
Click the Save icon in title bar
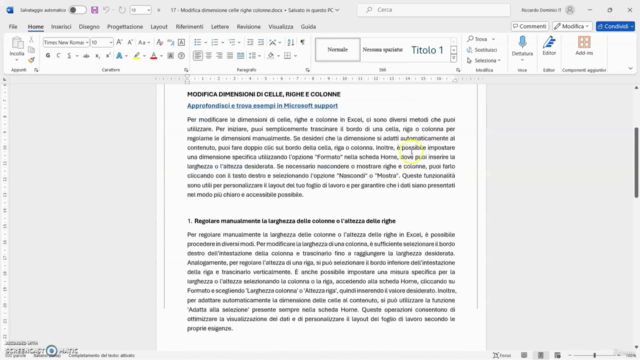(x=94, y=10)
